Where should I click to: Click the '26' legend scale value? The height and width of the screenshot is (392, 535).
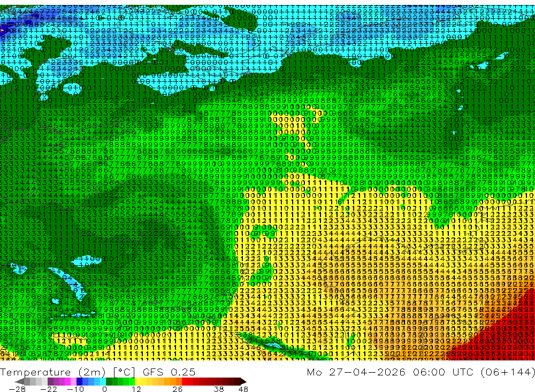[178, 389]
